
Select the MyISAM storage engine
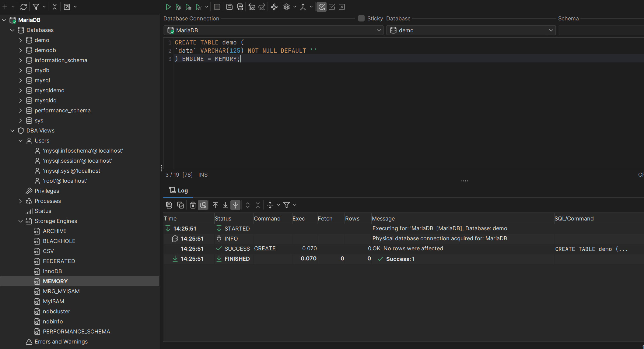pyautogui.click(x=53, y=301)
